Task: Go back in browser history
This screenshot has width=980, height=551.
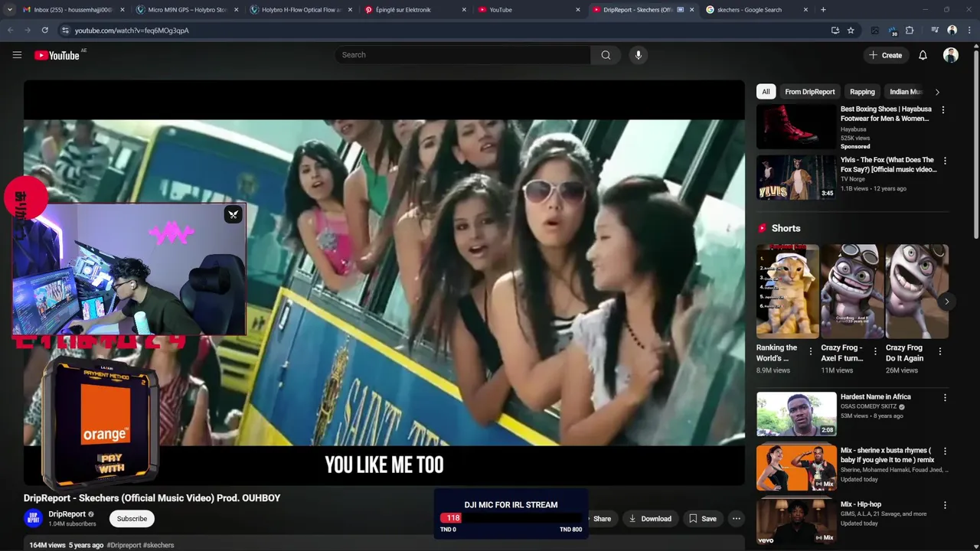Action: [10, 31]
